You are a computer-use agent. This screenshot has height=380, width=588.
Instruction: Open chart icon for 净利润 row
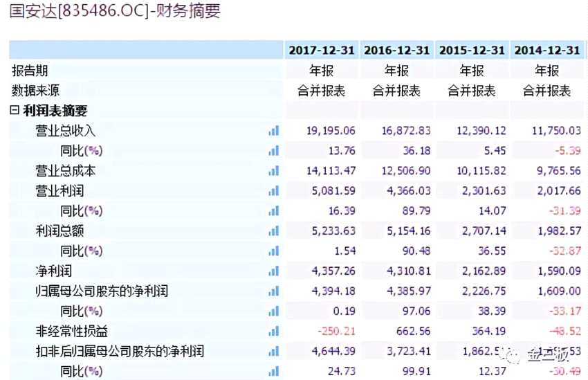274,271
